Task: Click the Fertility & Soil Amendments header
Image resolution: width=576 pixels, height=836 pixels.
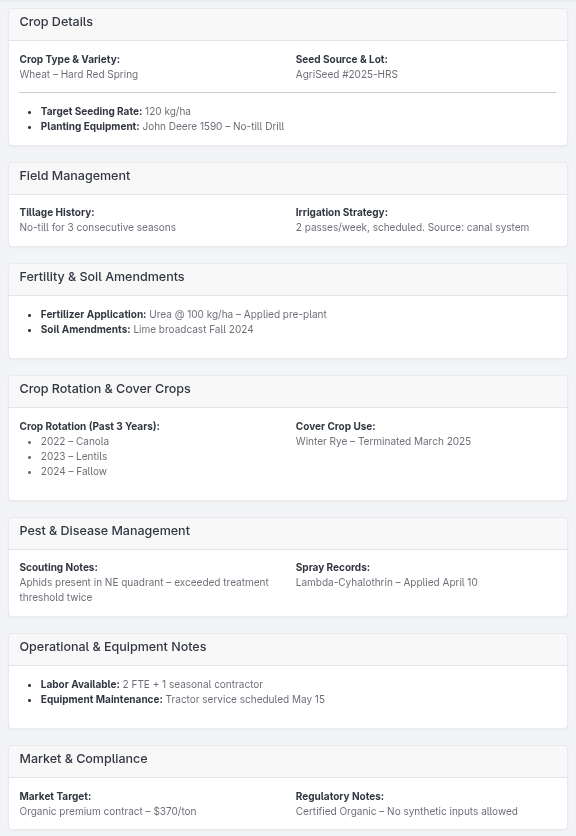Action: pyautogui.click(x=102, y=277)
